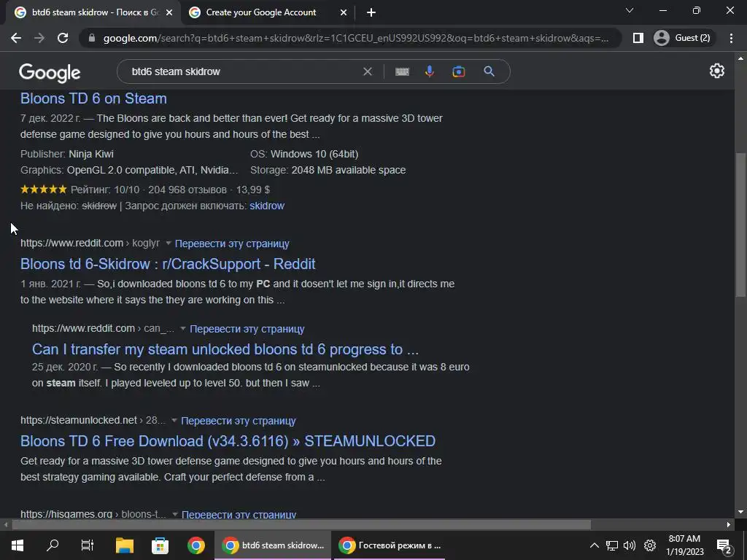The image size is (747, 560).
Task: Go back to previous page in Chrome
Action: tap(16, 38)
